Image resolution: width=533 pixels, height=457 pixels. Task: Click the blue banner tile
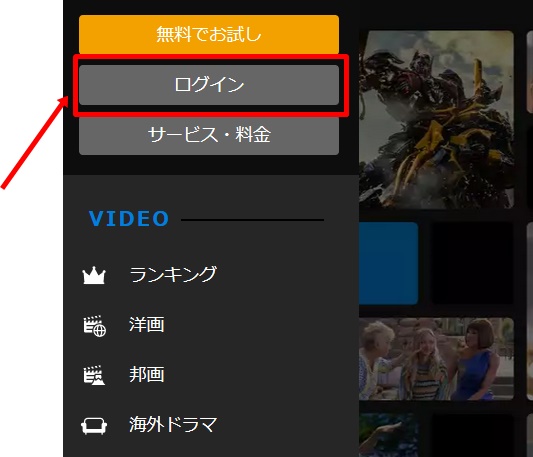(388, 263)
